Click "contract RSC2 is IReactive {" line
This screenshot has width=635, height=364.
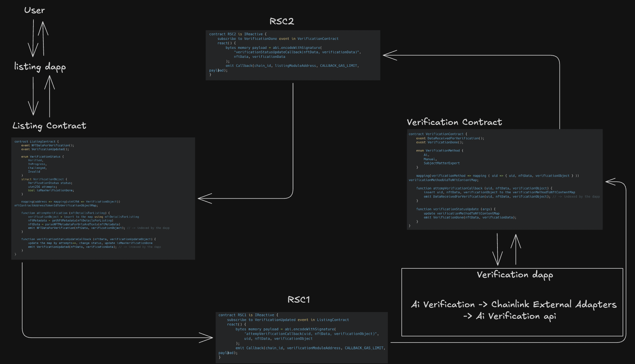pos(238,34)
